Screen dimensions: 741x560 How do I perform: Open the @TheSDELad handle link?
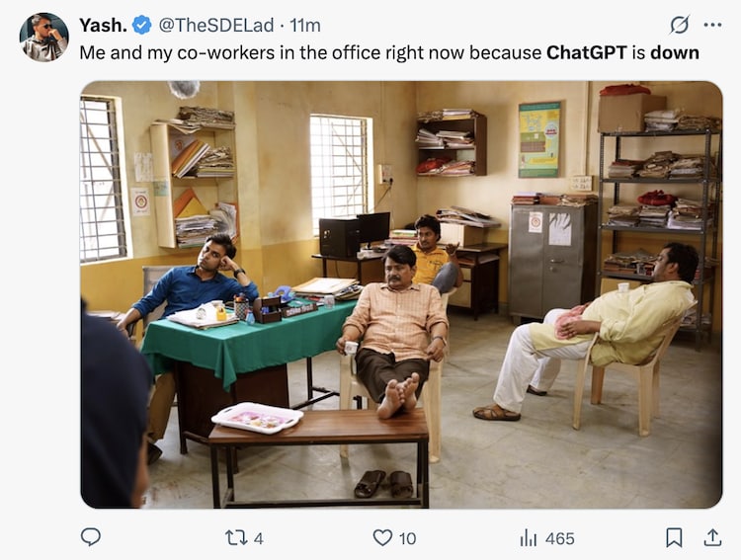(x=216, y=25)
